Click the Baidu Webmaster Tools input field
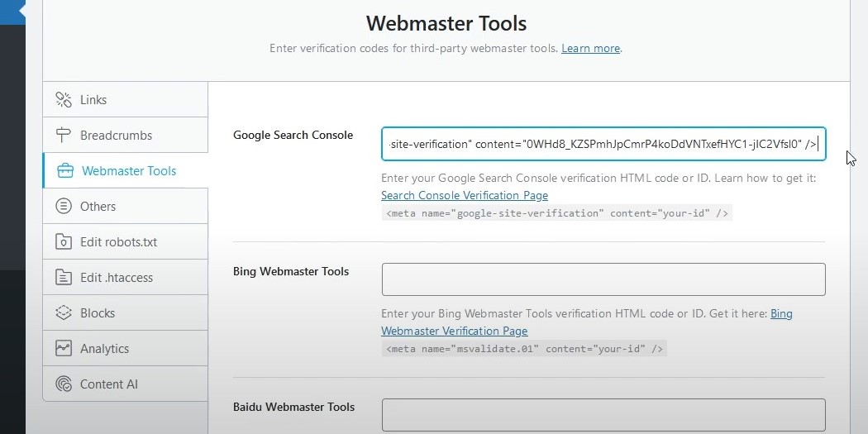The image size is (868, 434). point(603,415)
